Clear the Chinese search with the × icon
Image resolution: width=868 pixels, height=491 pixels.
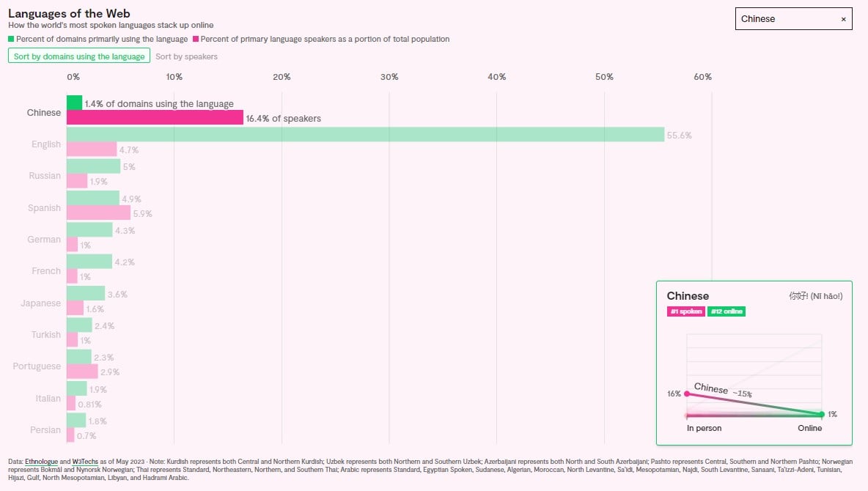[x=843, y=19]
